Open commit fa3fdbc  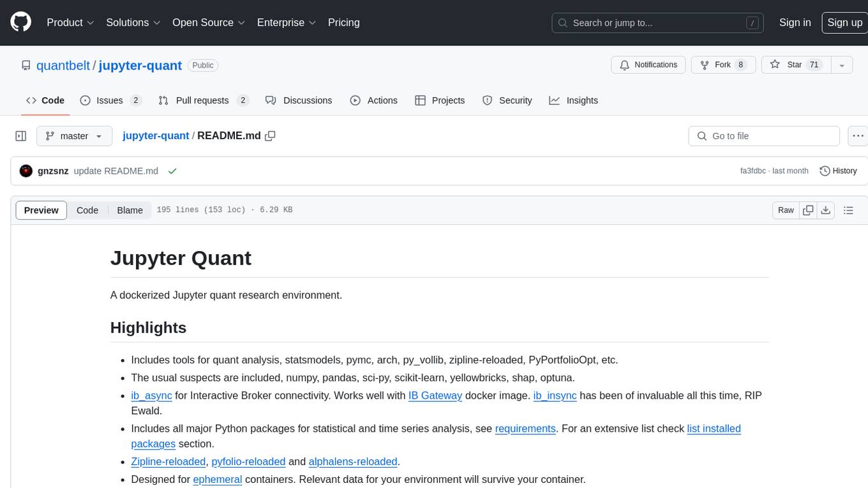[x=754, y=171]
